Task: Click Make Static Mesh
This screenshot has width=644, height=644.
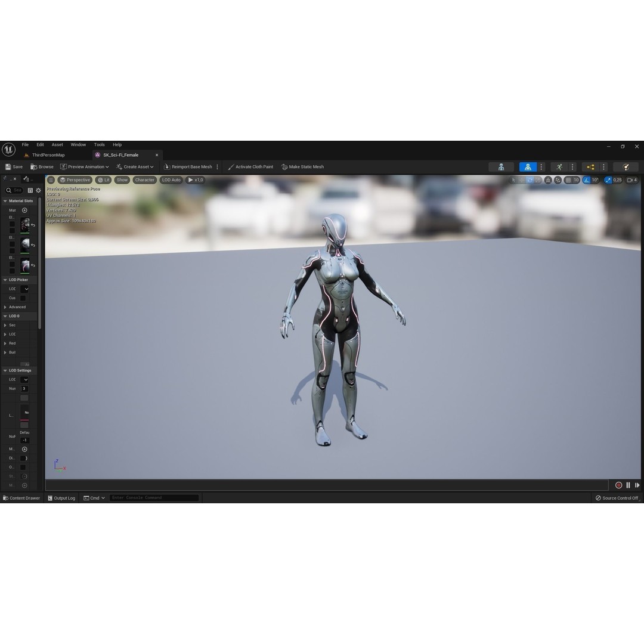Action: point(303,167)
